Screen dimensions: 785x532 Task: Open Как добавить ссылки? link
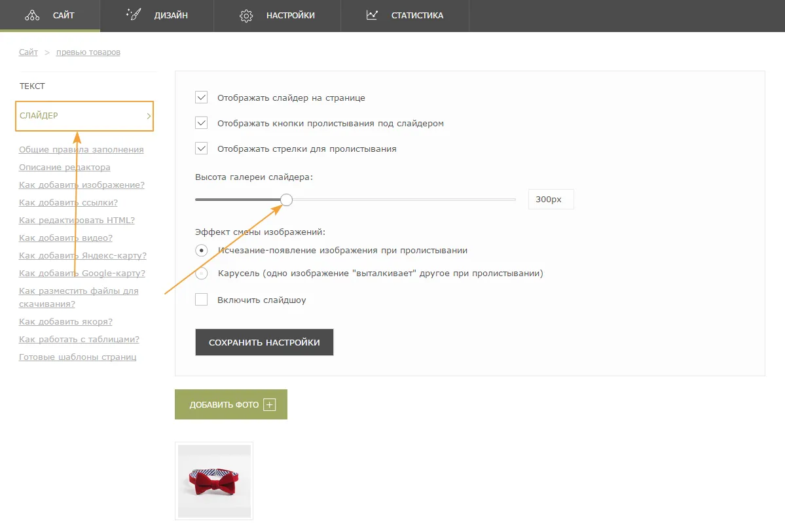[68, 202]
